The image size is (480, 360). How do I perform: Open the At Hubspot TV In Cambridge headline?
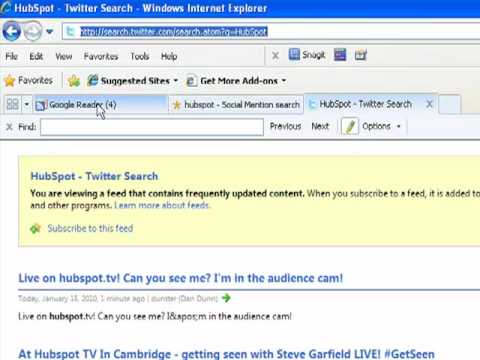click(227, 354)
